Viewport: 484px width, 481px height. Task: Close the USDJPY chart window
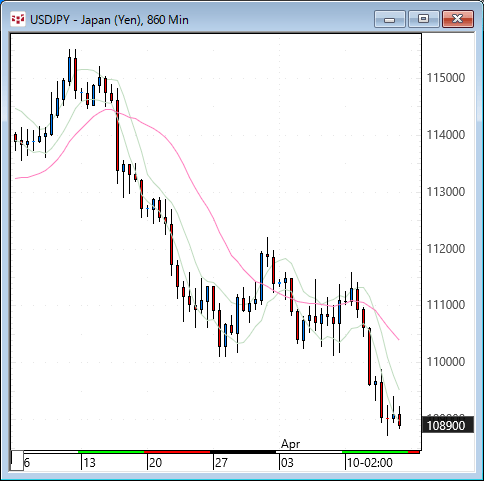[x=458, y=19]
